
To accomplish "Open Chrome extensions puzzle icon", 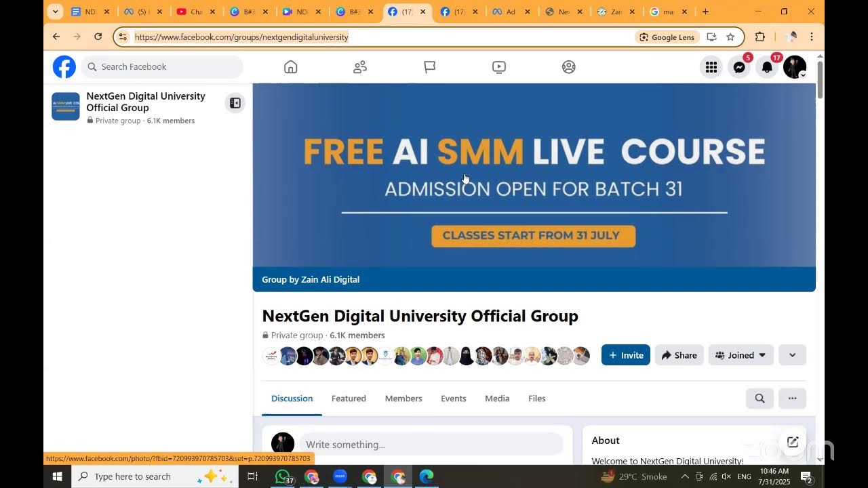I will tap(760, 37).
